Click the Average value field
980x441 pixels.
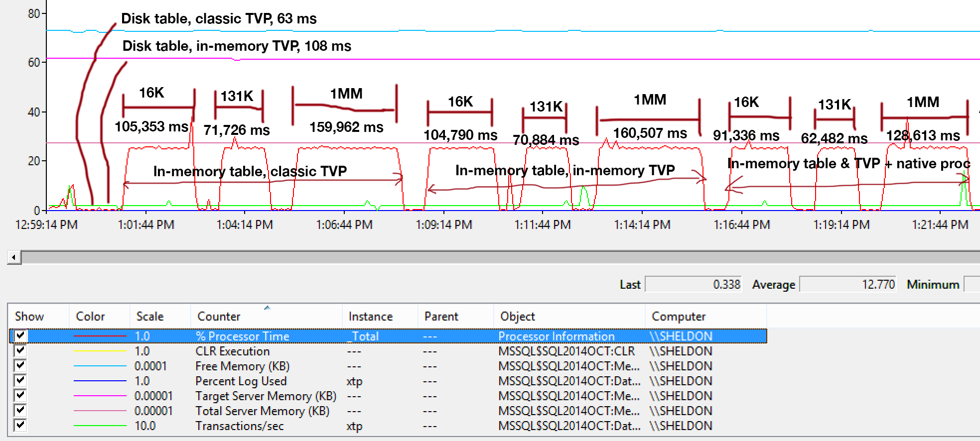[x=847, y=285]
